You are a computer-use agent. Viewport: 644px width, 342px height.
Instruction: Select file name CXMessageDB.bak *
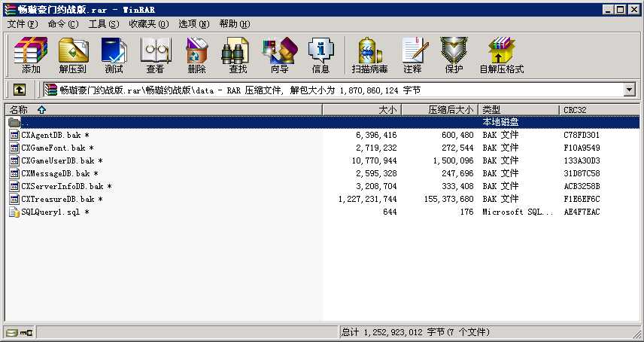pyautogui.click(x=59, y=173)
